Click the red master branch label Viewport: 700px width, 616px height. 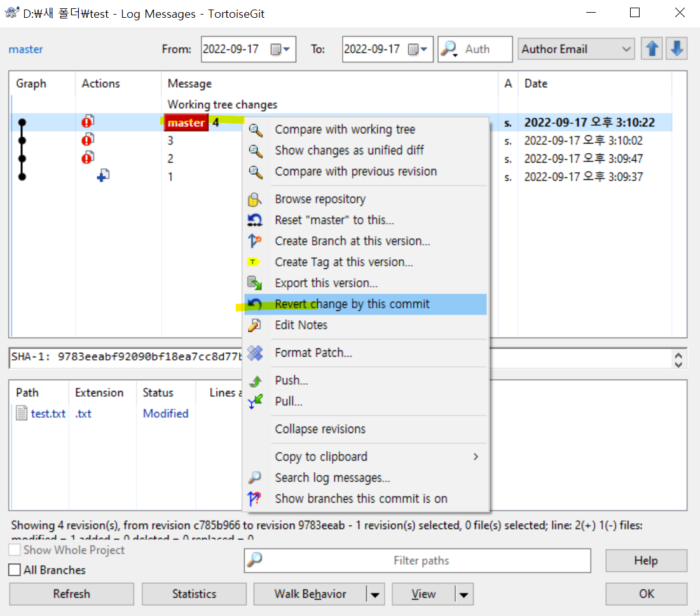tap(186, 123)
